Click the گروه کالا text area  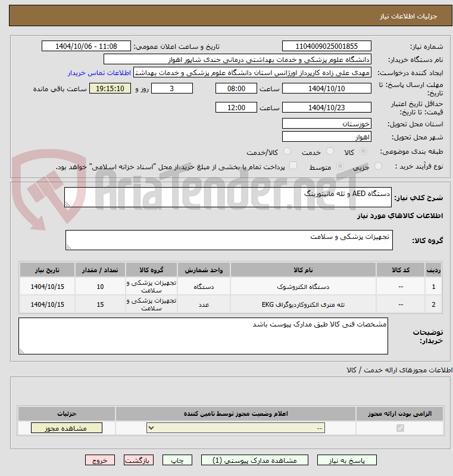[229, 240]
